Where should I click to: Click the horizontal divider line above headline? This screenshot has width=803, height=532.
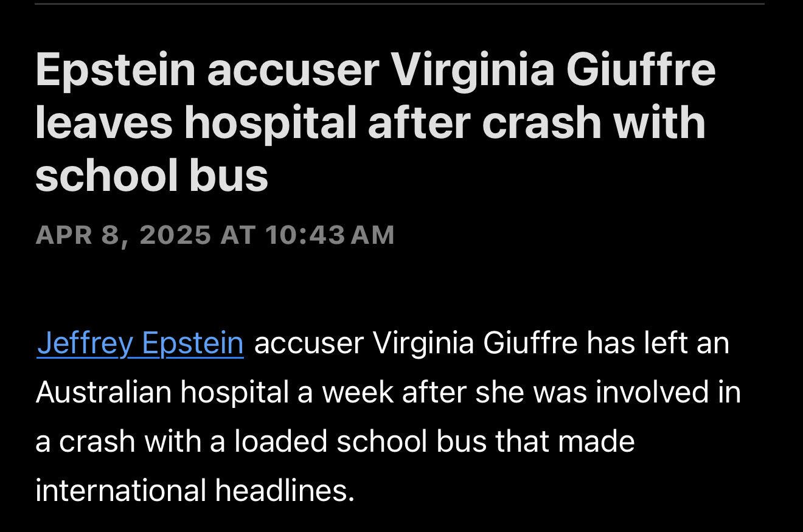[x=399, y=4]
